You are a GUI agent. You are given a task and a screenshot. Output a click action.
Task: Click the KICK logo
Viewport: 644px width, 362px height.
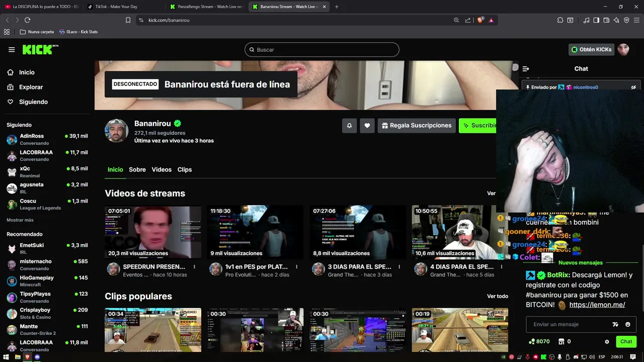click(40, 49)
